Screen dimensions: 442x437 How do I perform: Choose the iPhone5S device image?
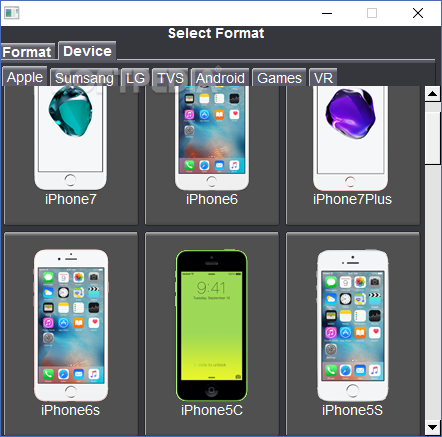(x=353, y=325)
